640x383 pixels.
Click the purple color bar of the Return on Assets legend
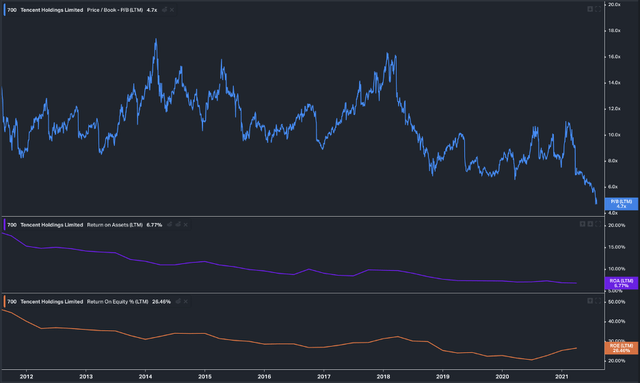pyautogui.click(x=4, y=225)
